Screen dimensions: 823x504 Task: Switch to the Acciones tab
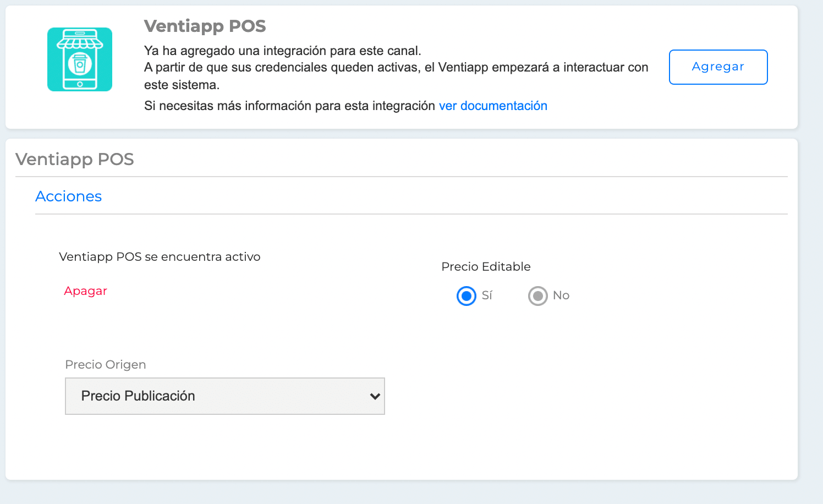click(69, 196)
